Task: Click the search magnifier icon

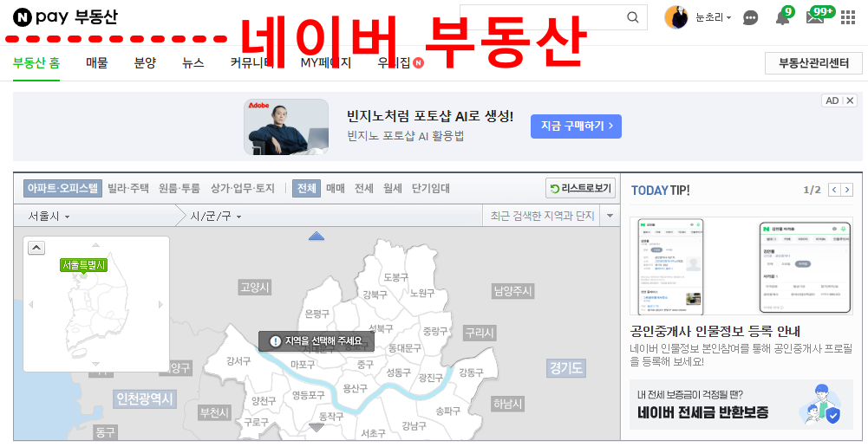Action: pyautogui.click(x=633, y=17)
